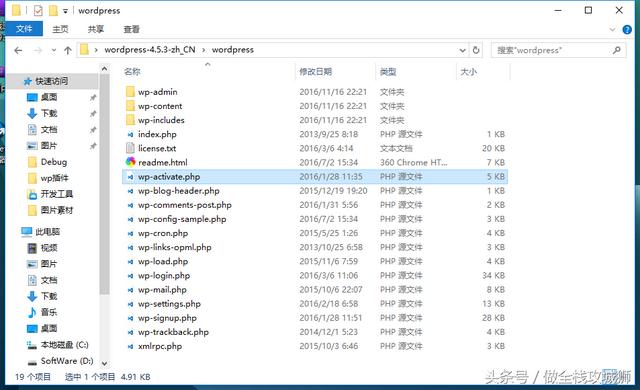Refresh the folder view
Image resolution: width=640 pixels, height=390 pixels.
click(x=476, y=50)
